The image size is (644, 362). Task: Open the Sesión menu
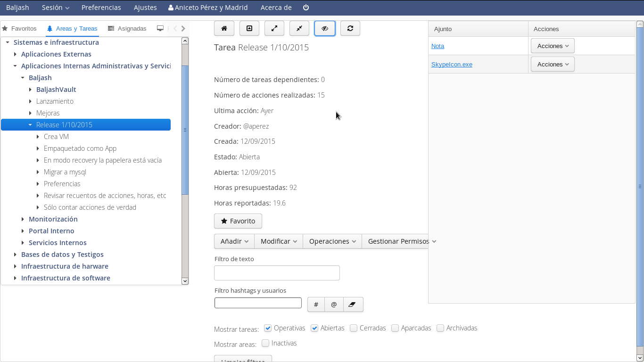coord(55,8)
